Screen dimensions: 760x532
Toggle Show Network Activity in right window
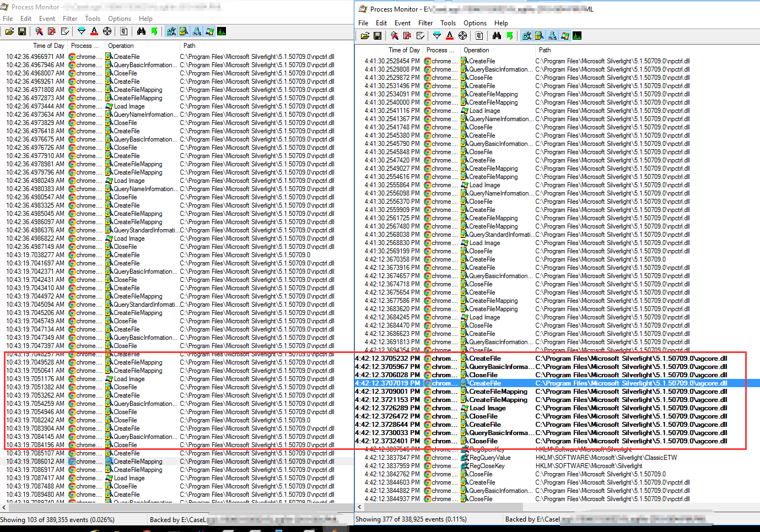552,36
